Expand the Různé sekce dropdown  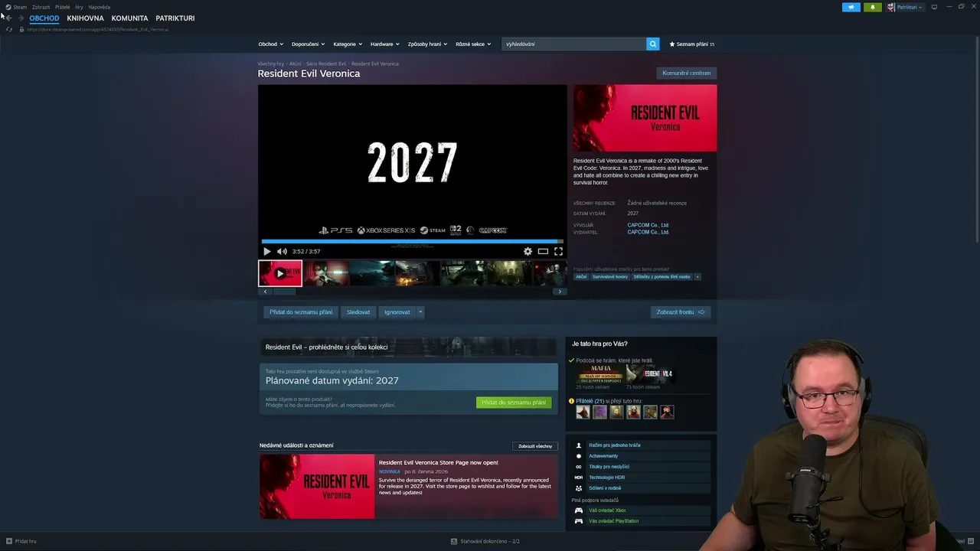[x=473, y=44]
